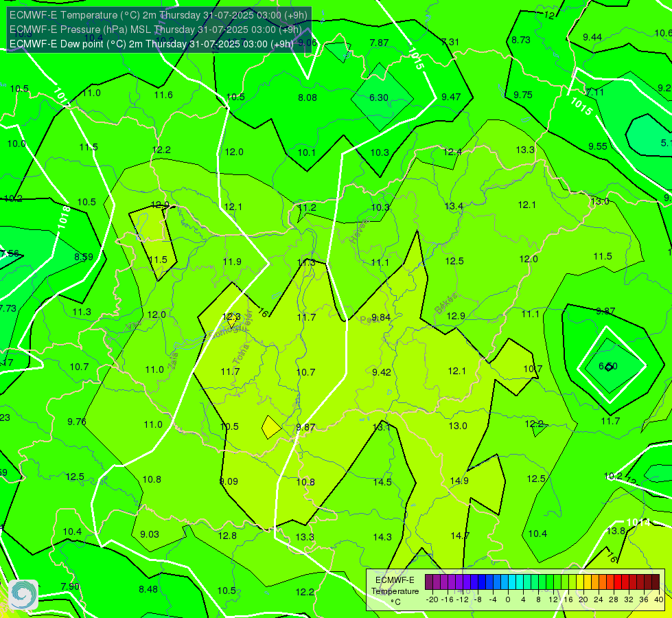Click the 11.9 dew point value
The height and width of the screenshot is (618, 672).
pyautogui.click(x=232, y=262)
